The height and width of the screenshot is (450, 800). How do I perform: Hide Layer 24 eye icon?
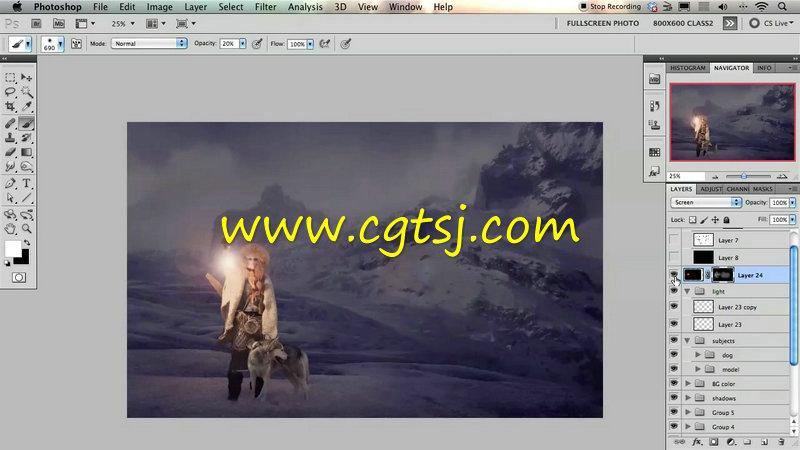674,275
